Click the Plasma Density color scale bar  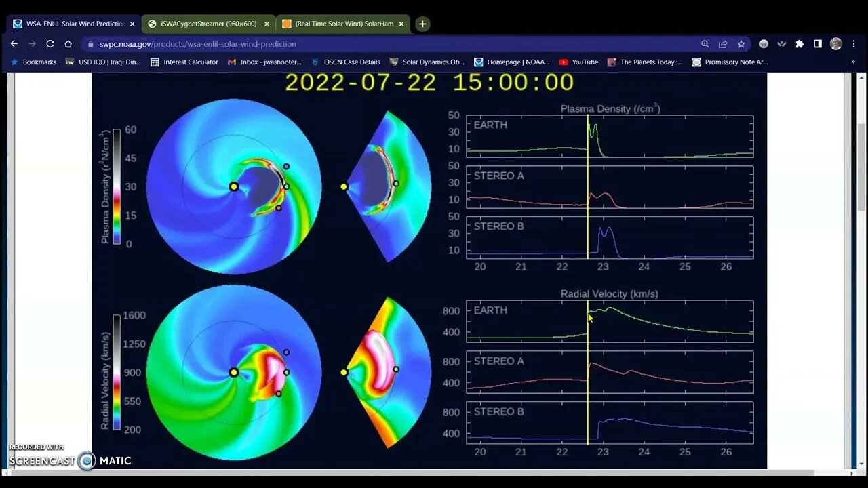pyautogui.click(x=116, y=186)
